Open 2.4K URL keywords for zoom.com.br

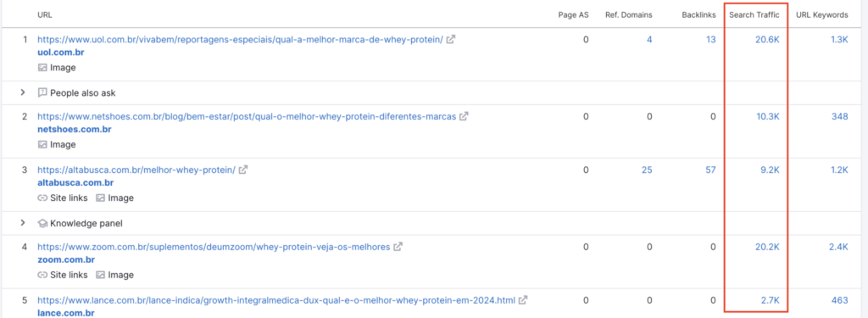tap(838, 247)
